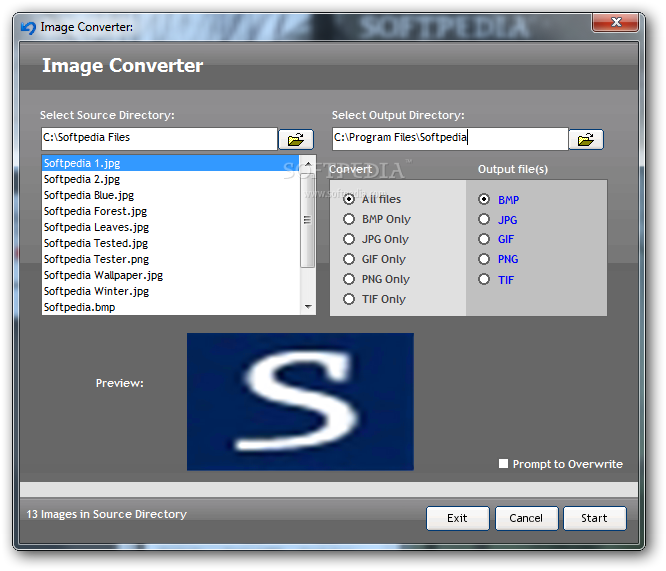Click file list scrollbar down arrow
This screenshot has height=571, width=666.
pyautogui.click(x=308, y=306)
